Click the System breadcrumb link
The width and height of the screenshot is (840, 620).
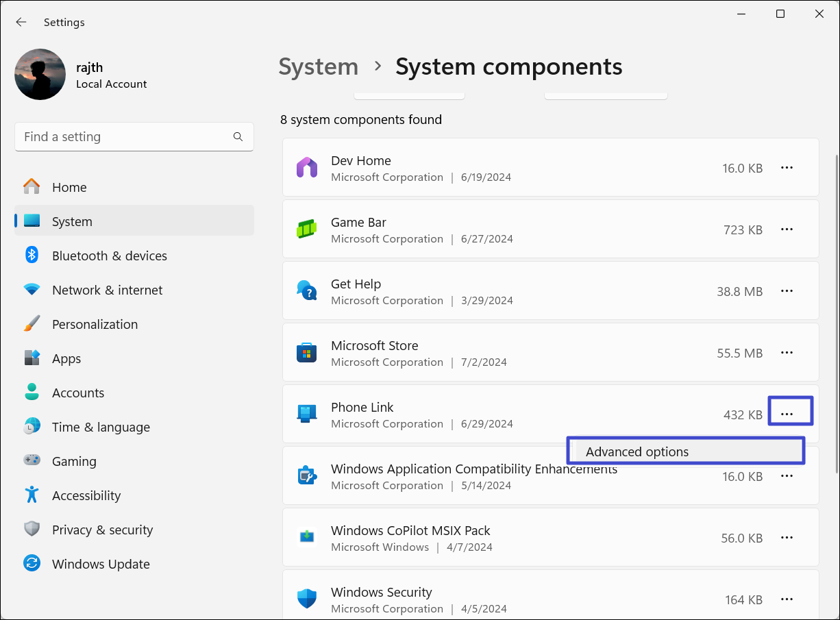(318, 66)
